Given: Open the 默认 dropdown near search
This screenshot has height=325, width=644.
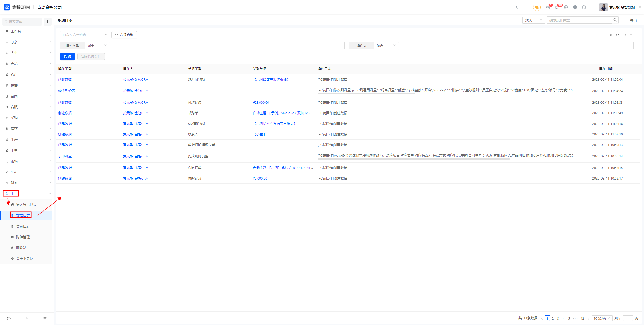Looking at the screenshot, I should pyautogui.click(x=533, y=20).
